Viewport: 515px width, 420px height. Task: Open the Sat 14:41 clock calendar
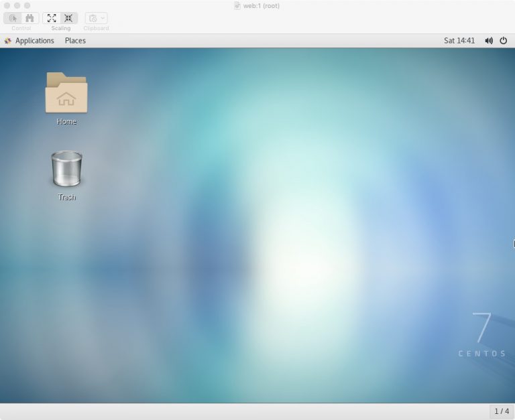459,41
